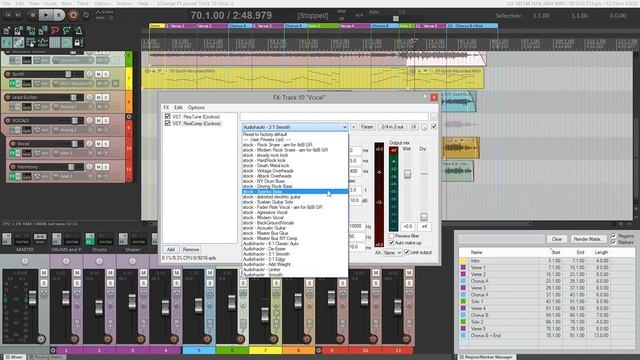Viewport: 640px width, 360px height.
Task: Open the Options menu in FX window
Action: pos(196,107)
